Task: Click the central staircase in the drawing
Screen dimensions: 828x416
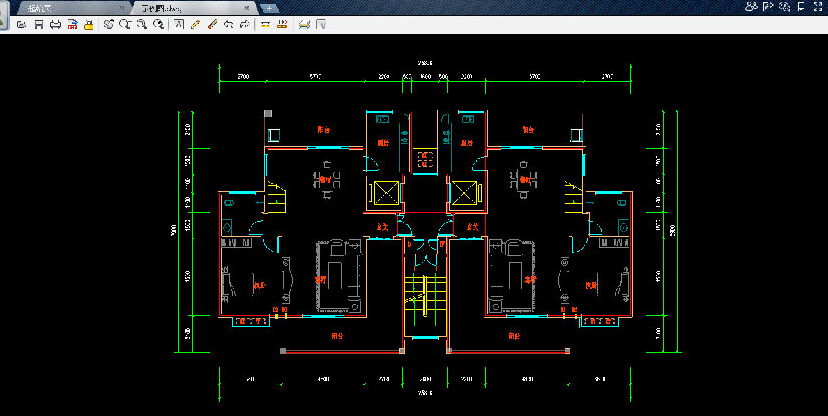Action: (x=424, y=300)
